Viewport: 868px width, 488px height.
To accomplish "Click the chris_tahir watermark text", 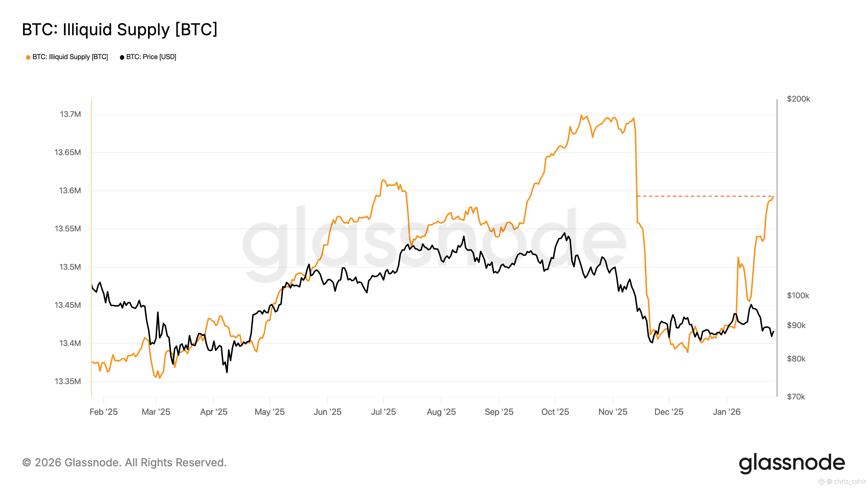I will [x=849, y=481].
